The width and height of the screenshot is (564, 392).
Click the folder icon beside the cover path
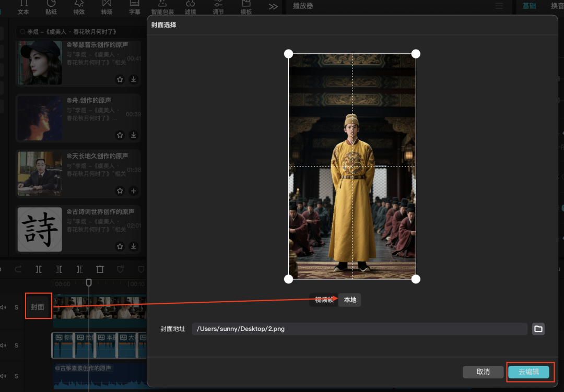click(538, 329)
